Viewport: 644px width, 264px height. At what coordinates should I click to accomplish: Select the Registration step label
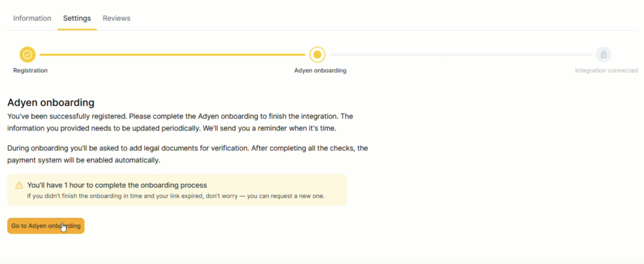point(30,71)
